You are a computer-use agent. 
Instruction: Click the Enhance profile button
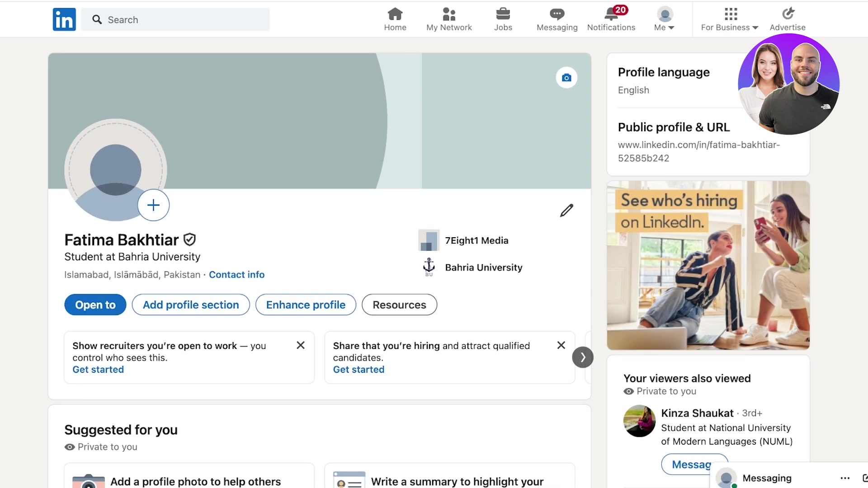(x=306, y=305)
